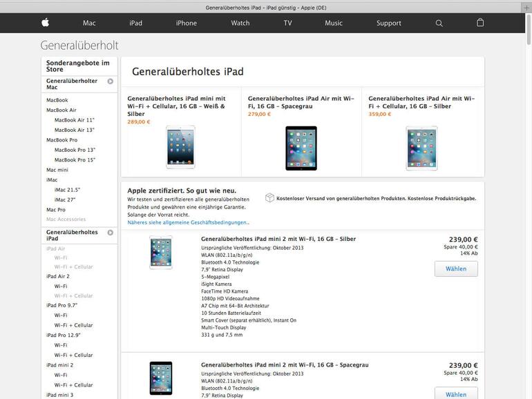Choose the iPad mini 2 Spacegrau with Wählen
The width and height of the screenshot is (532, 399).
[456, 393]
